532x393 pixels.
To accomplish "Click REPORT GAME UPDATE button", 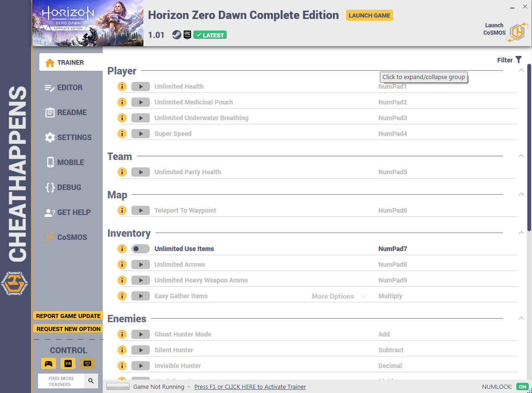I will click(x=68, y=316).
